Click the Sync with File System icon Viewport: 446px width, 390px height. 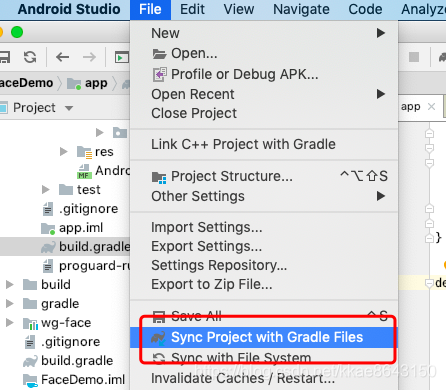[159, 358]
